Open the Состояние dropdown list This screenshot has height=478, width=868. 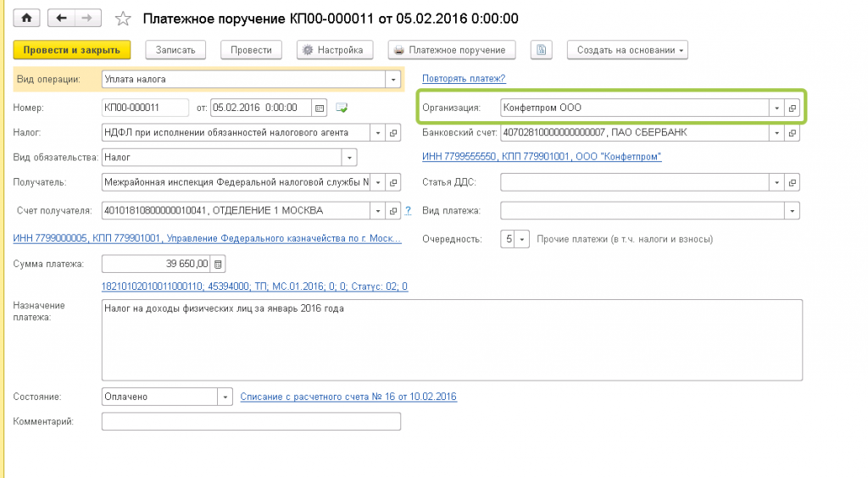click(x=225, y=397)
